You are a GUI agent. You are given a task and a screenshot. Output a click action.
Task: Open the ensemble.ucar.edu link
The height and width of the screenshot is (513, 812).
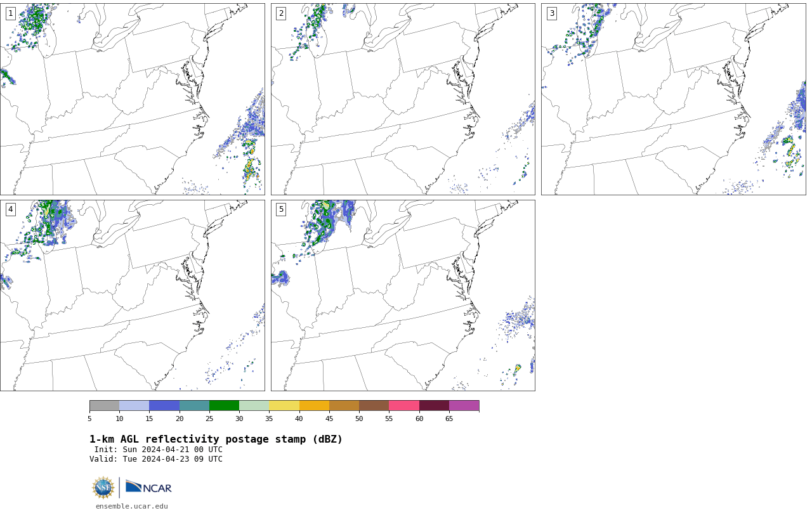pos(132,506)
